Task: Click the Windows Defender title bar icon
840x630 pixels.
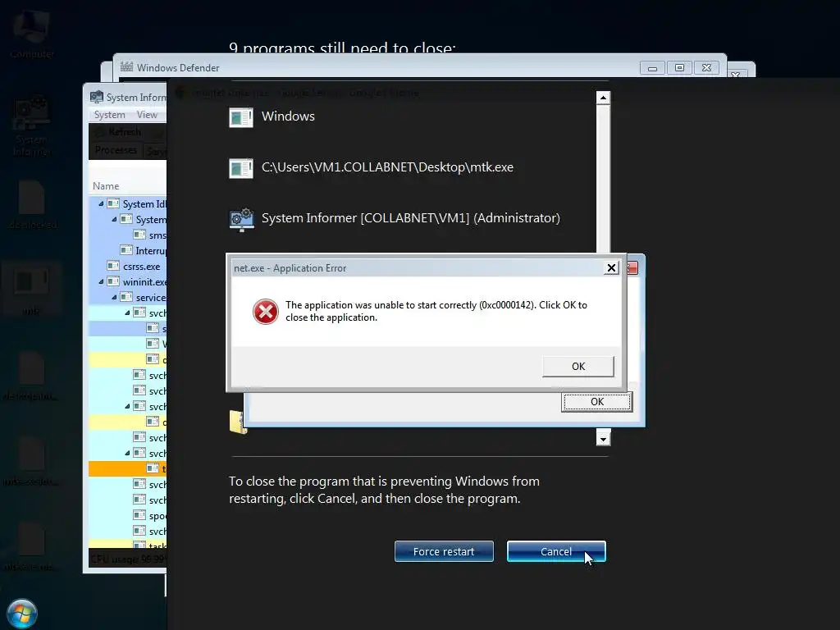Action: pos(126,67)
